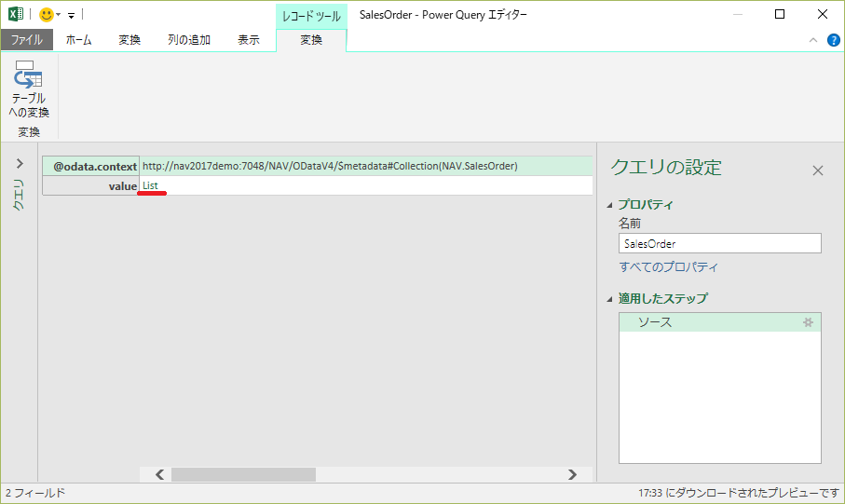Image resolution: width=845 pixels, height=504 pixels.
Task: Open the すべてのプロパティ link
Action: (x=668, y=266)
